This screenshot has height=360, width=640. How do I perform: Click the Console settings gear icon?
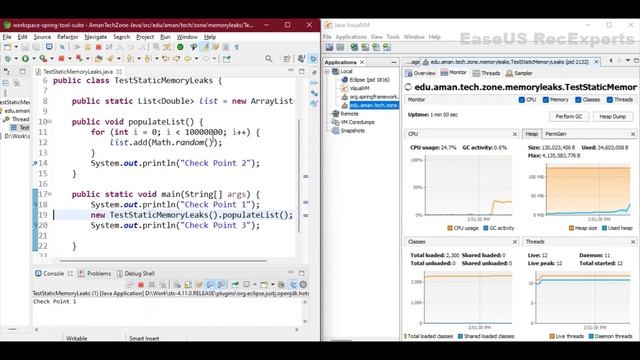pyautogui.click(x=303, y=284)
